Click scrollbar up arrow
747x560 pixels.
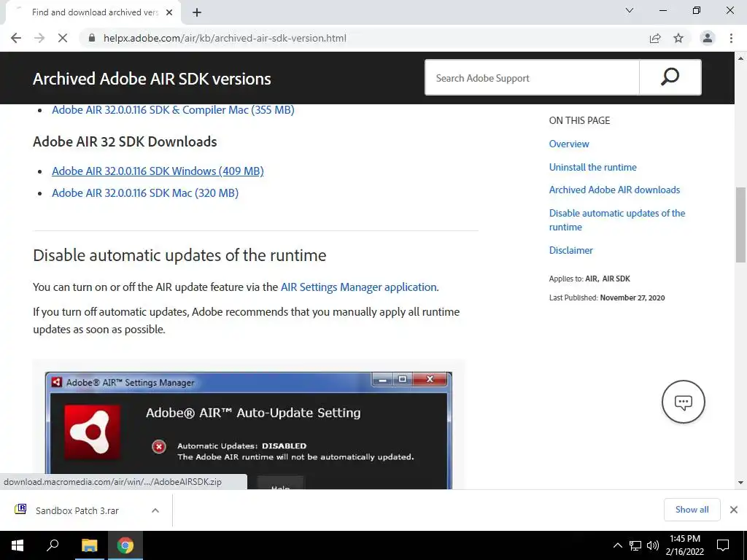pos(740,58)
